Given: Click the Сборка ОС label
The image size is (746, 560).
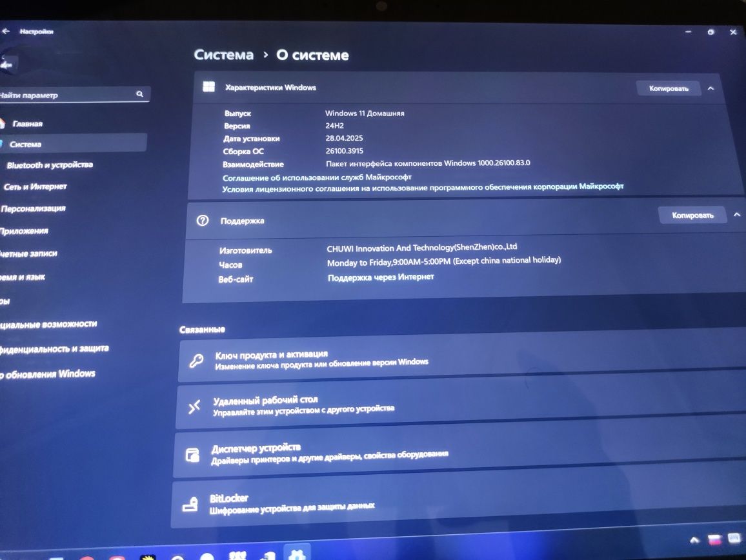Looking at the screenshot, I should tap(243, 152).
